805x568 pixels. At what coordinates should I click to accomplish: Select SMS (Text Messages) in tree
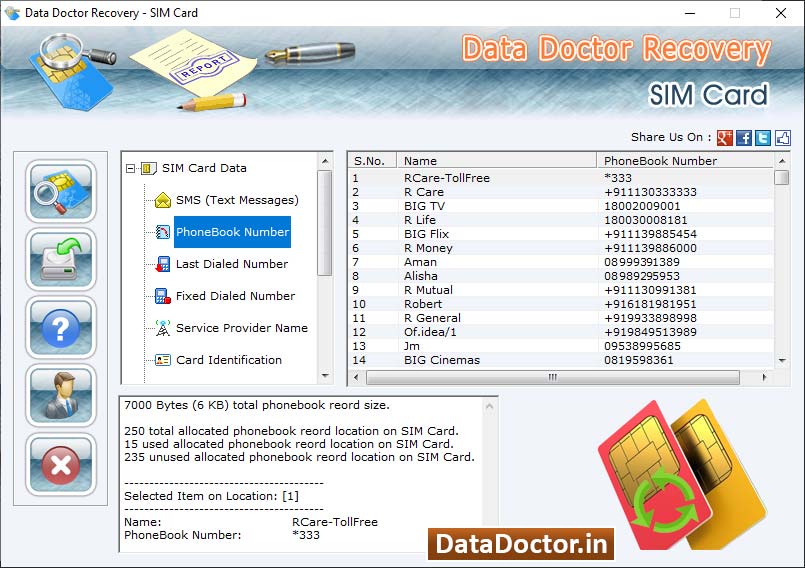pos(237,200)
